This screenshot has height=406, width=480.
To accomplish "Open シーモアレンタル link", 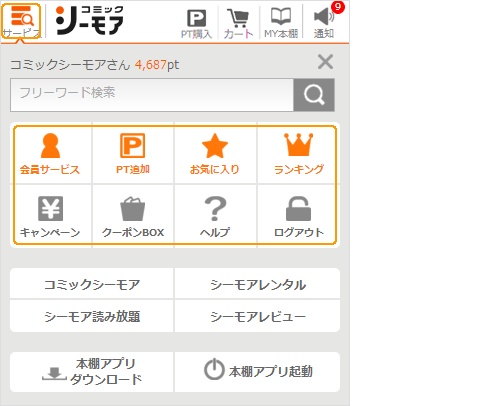I will point(257,284).
